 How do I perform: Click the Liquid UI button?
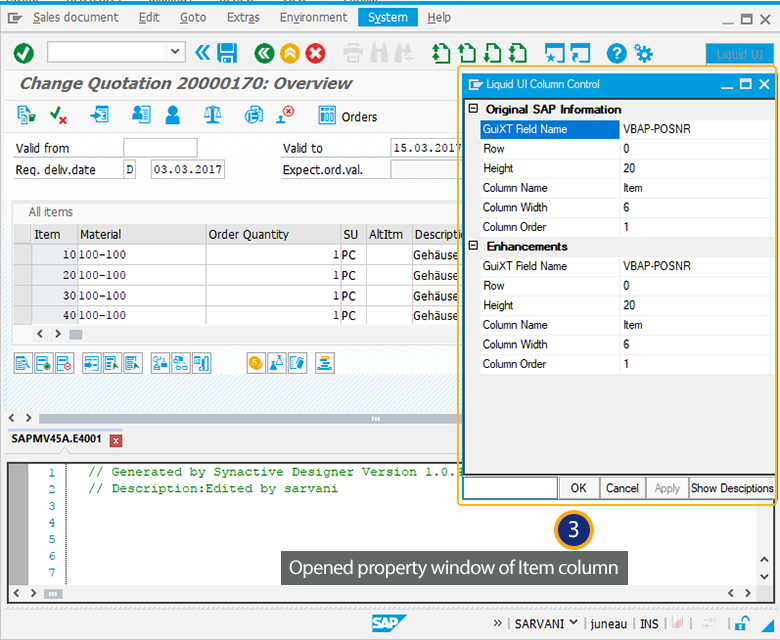coord(739,54)
